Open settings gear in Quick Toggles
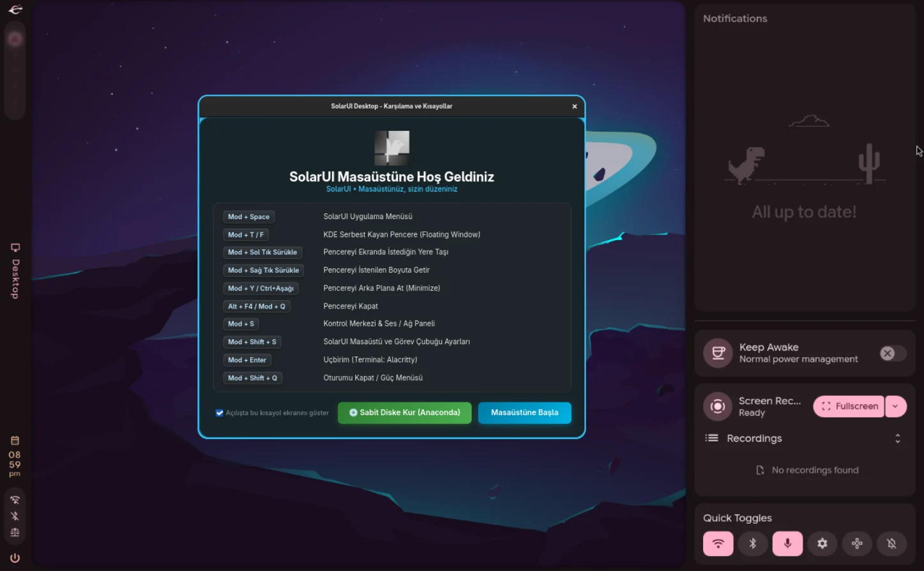Image resolution: width=924 pixels, height=571 pixels. 822,544
